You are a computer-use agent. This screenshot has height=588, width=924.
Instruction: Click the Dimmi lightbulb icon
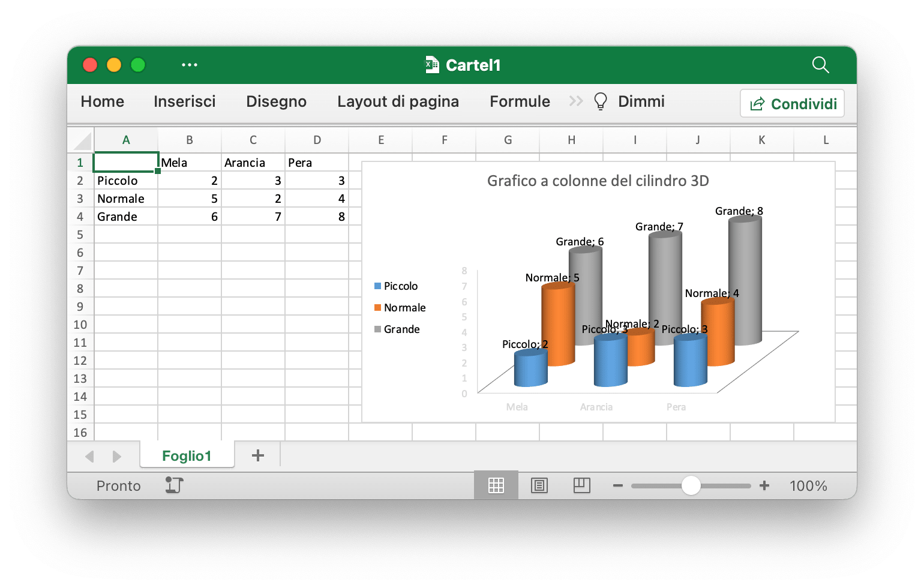tap(600, 101)
